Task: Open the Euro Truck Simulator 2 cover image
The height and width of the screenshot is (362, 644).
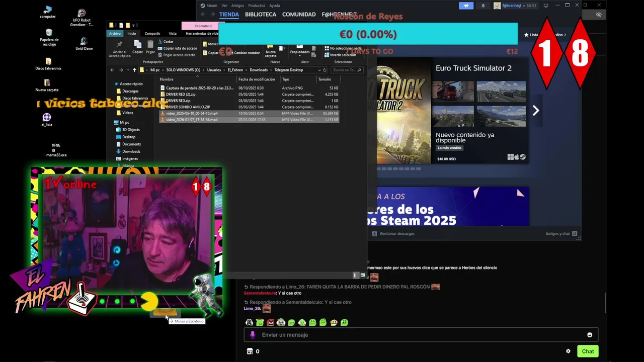Action: (404, 111)
